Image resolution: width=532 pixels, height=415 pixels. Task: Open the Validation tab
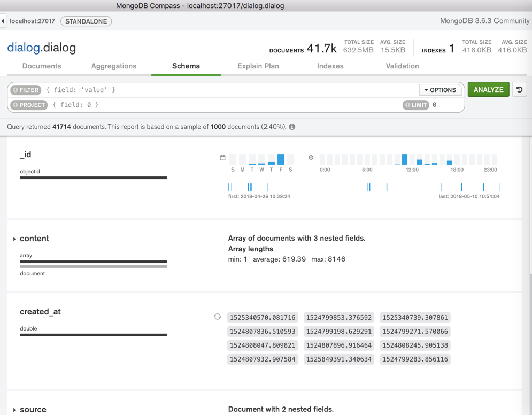pyautogui.click(x=403, y=66)
